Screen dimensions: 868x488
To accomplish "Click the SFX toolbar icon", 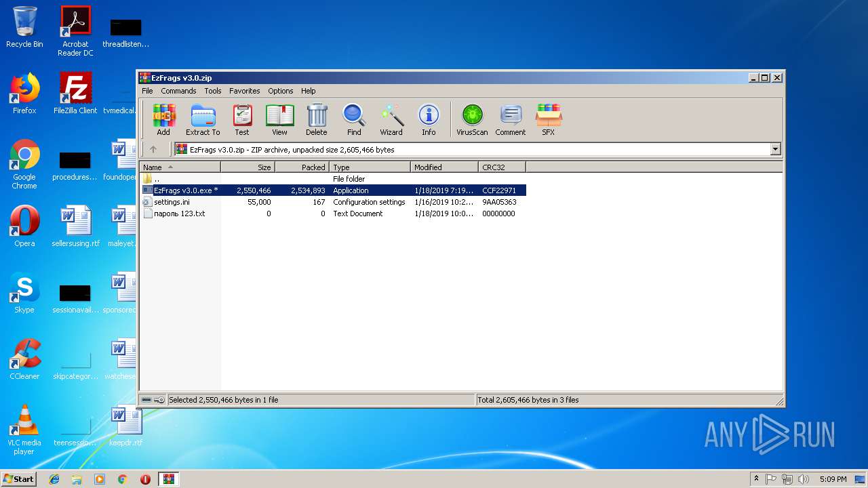I will (x=549, y=120).
